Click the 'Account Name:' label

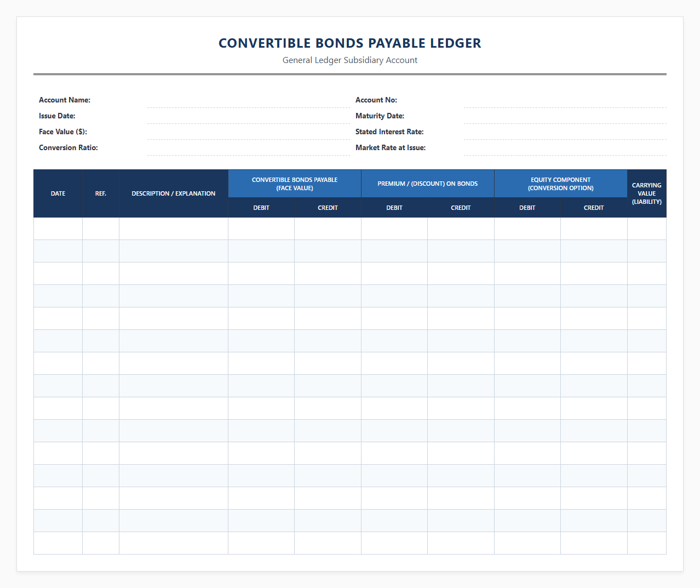[65, 100]
